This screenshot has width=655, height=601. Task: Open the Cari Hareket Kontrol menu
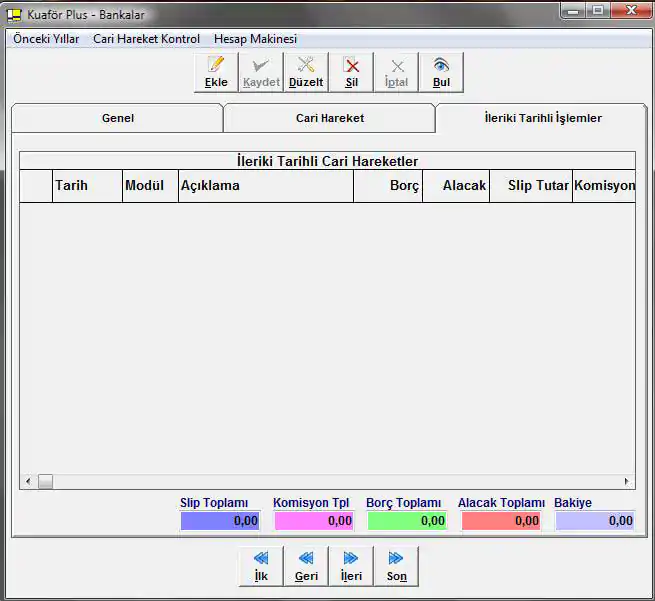pyautogui.click(x=146, y=39)
